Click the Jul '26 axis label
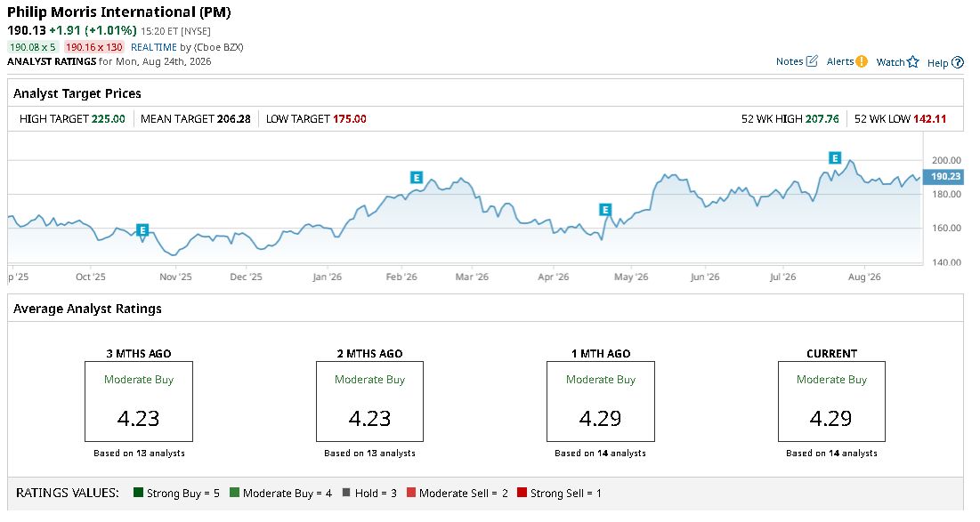980x522 pixels. [782, 277]
